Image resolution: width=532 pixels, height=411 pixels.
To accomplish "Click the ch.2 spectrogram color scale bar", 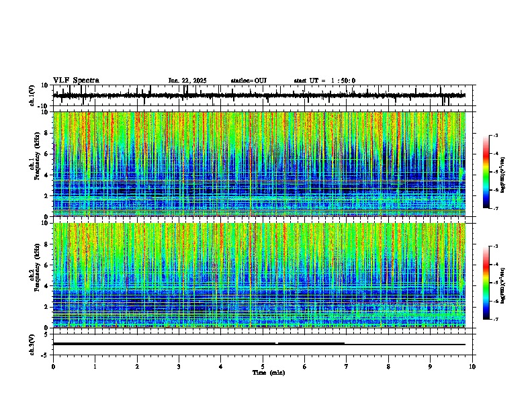I will point(486,283).
